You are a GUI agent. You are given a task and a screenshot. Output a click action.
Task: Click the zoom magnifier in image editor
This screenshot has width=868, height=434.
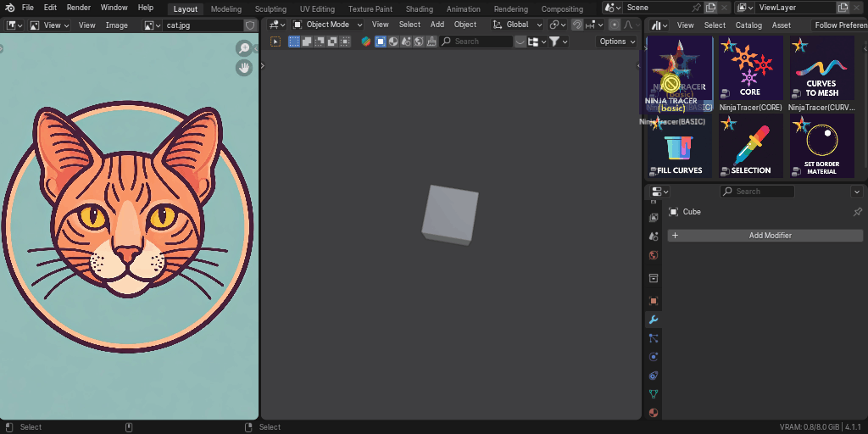click(x=244, y=48)
